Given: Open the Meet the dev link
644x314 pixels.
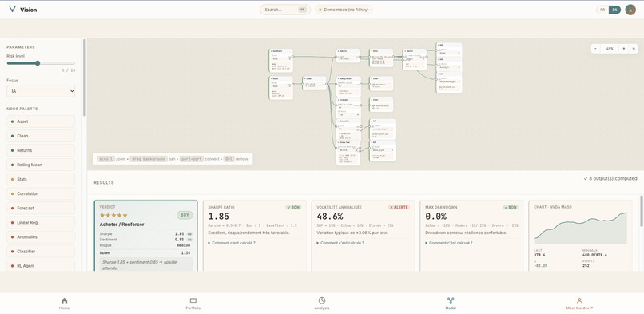Looking at the screenshot, I should pyautogui.click(x=579, y=304).
